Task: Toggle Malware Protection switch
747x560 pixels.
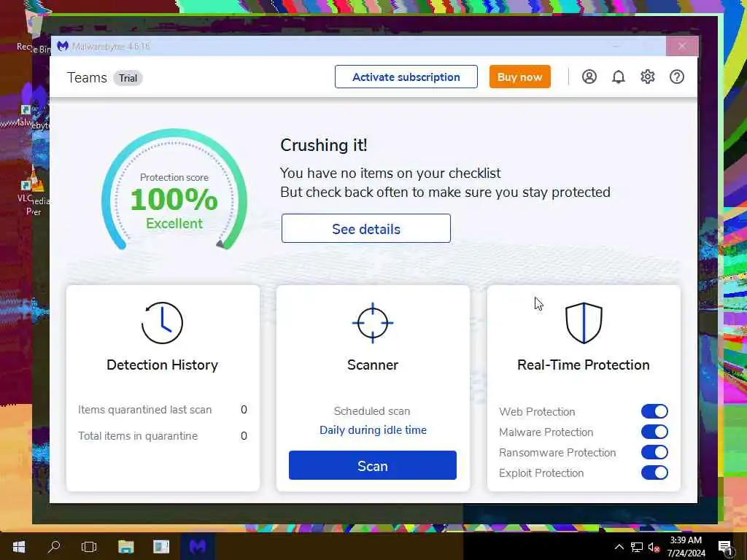Action: coord(654,432)
